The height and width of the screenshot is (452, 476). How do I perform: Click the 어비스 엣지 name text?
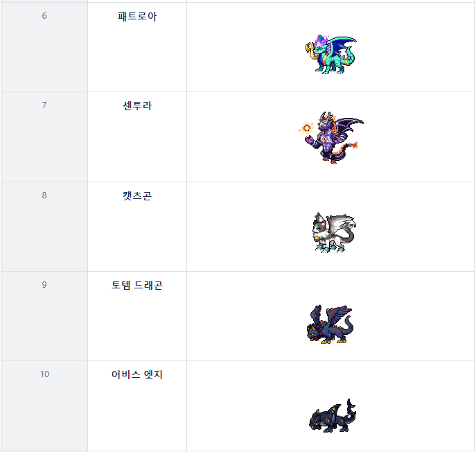137,374
